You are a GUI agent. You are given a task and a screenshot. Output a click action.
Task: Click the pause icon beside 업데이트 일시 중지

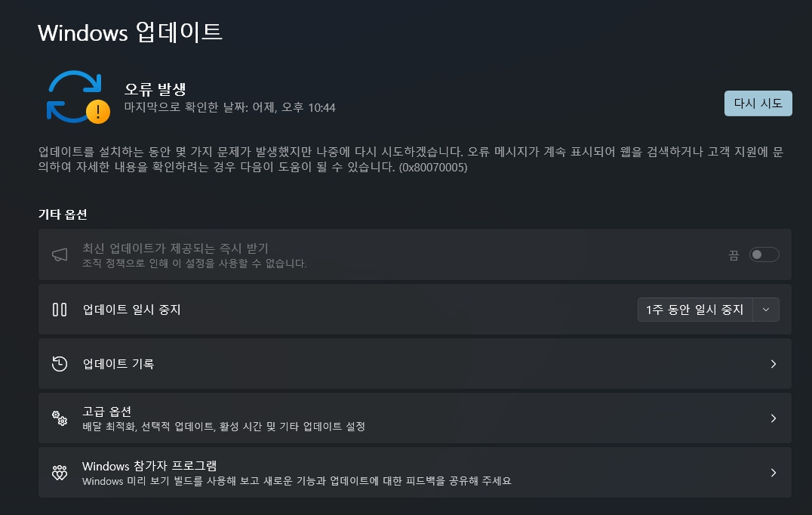(x=60, y=310)
